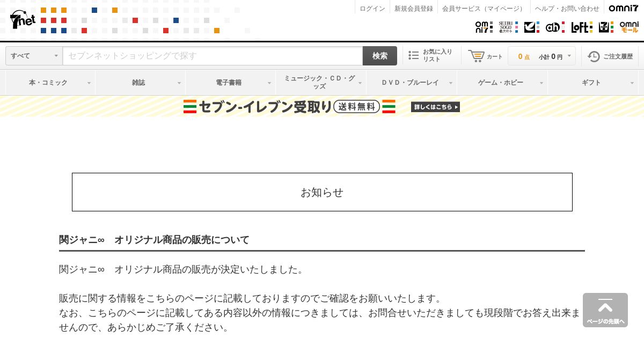Click the 0点 cart count text
Viewport: 644px width, 338px height.
pyautogui.click(x=524, y=56)
